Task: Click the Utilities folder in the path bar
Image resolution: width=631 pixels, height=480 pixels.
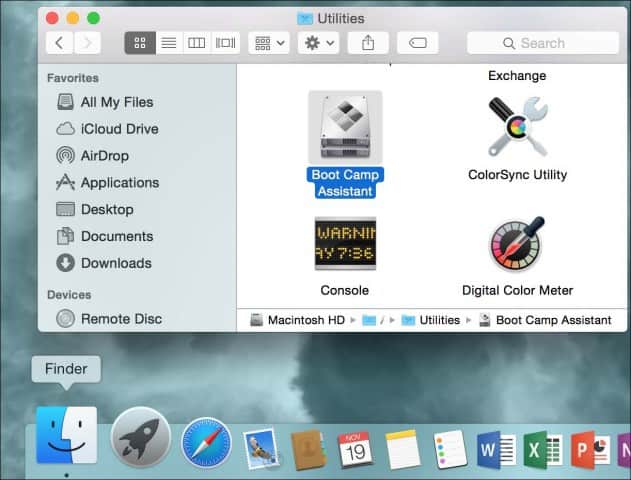Action: click(431, 320)
